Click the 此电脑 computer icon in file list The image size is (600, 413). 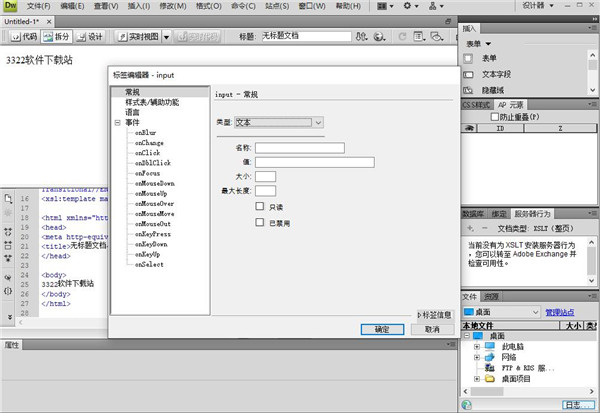[490, 346]
